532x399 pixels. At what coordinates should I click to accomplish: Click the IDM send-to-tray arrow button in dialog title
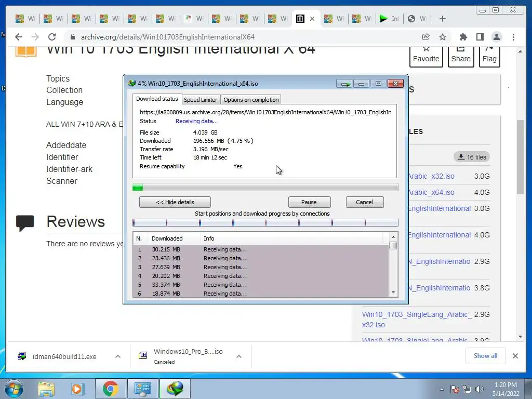(x=344, y=84)
